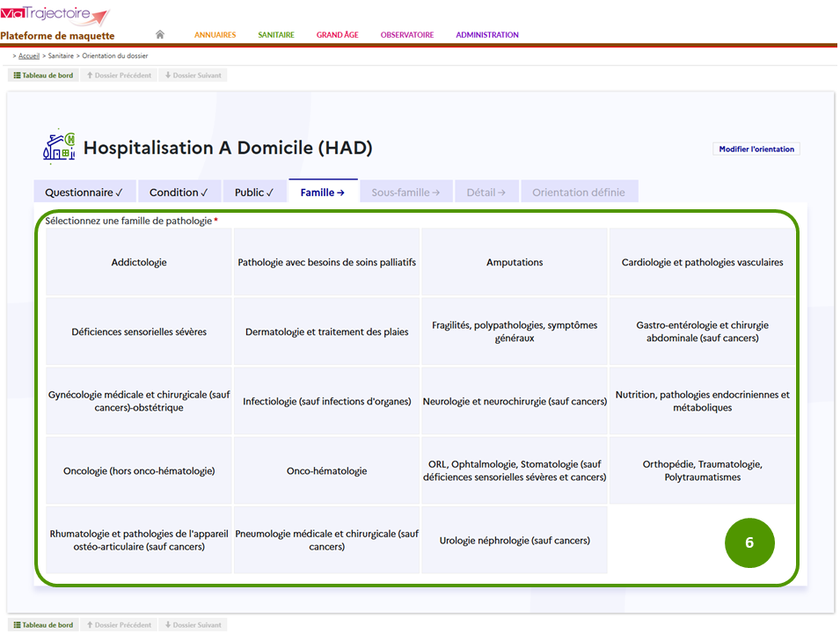Switch to the Public tab

254,192
